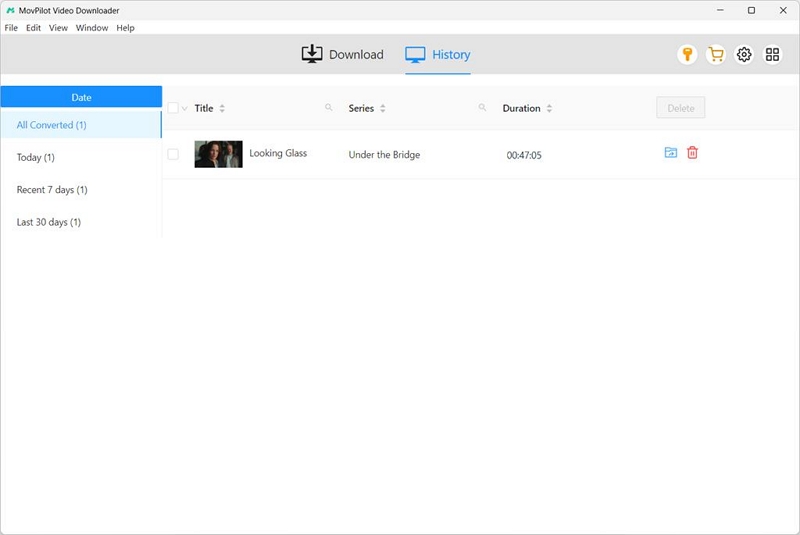Select Recent 7 days filter
Viewport: 800px width, 535px height.
tap(52, 190)
